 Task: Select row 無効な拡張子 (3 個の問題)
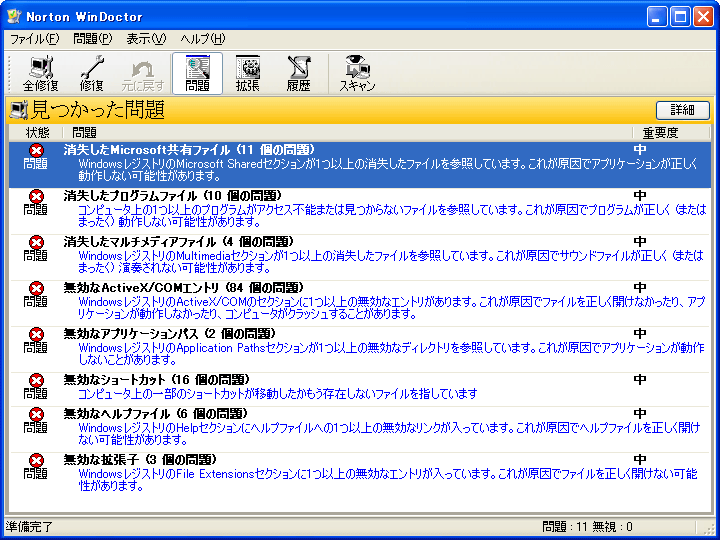pos(360,475)
